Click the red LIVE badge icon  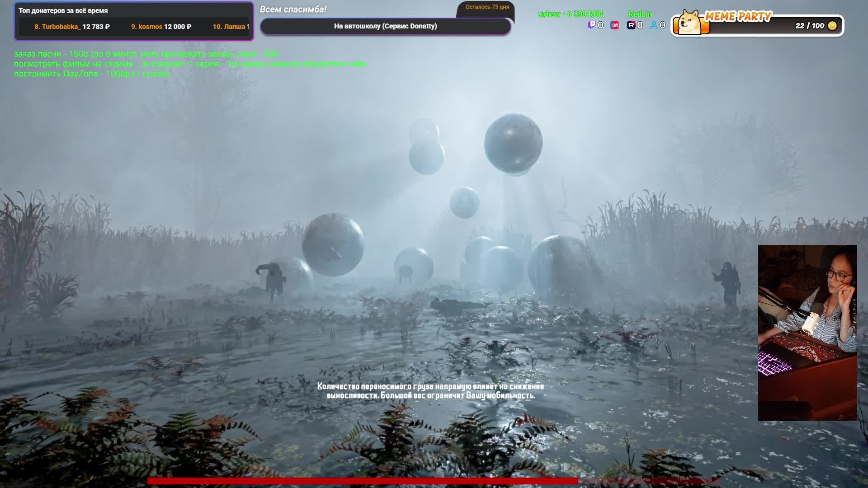pyautogui.click(x=615, y=25)
